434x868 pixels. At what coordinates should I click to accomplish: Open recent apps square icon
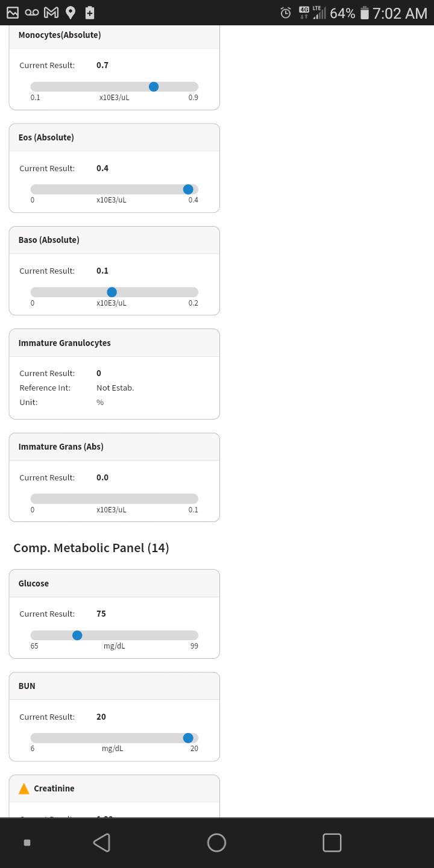332,843
